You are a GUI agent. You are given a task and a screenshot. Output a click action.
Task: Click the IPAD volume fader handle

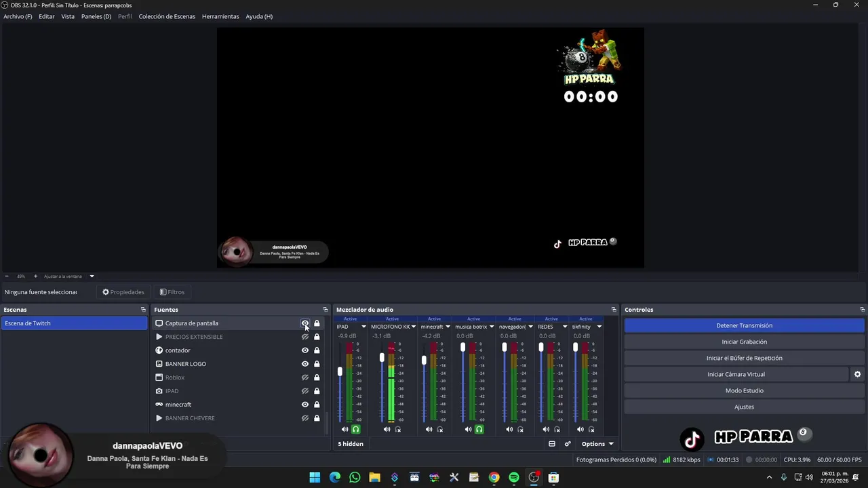tap(340, 371)
